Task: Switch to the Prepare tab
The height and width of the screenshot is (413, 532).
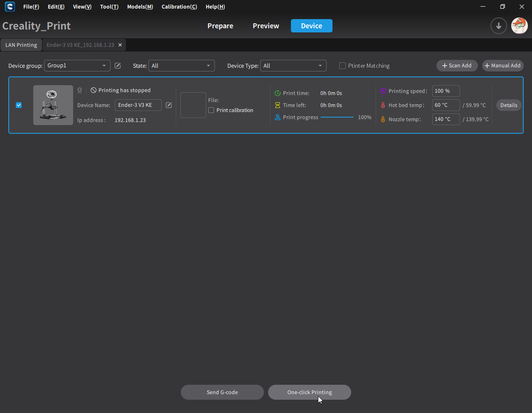Action: pyautogui.click(x=220, y=26)
